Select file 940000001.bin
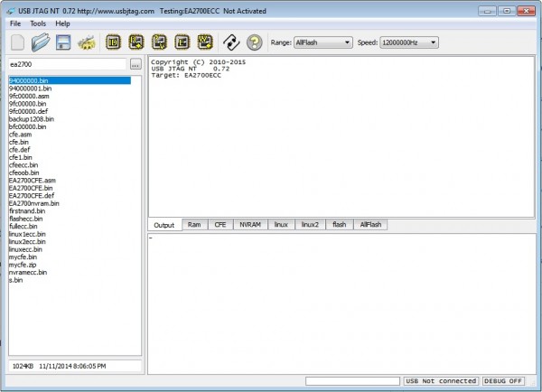 [31, 89]
